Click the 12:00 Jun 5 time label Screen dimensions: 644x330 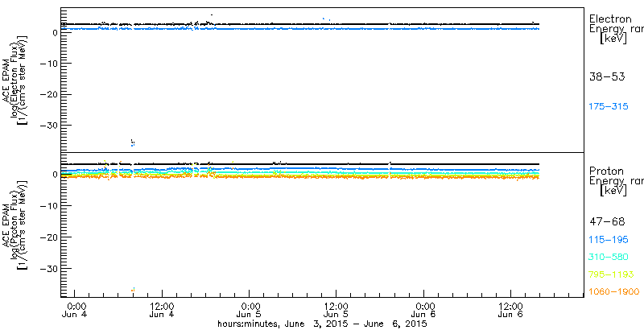point(336,311)
